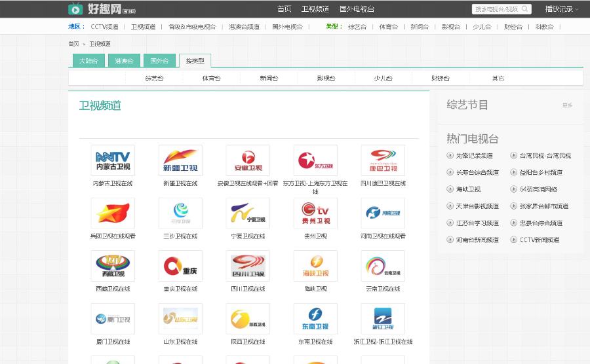Open the 张家界台都市频道 link
The height and width of the screenshot is (364, 590).
[x=544, y=206]
